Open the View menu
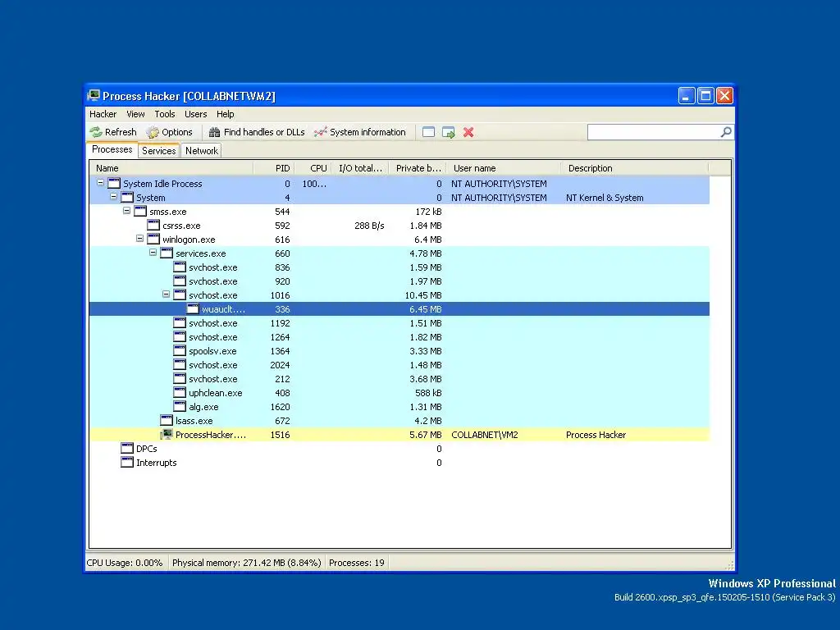 tap(135, 114)
